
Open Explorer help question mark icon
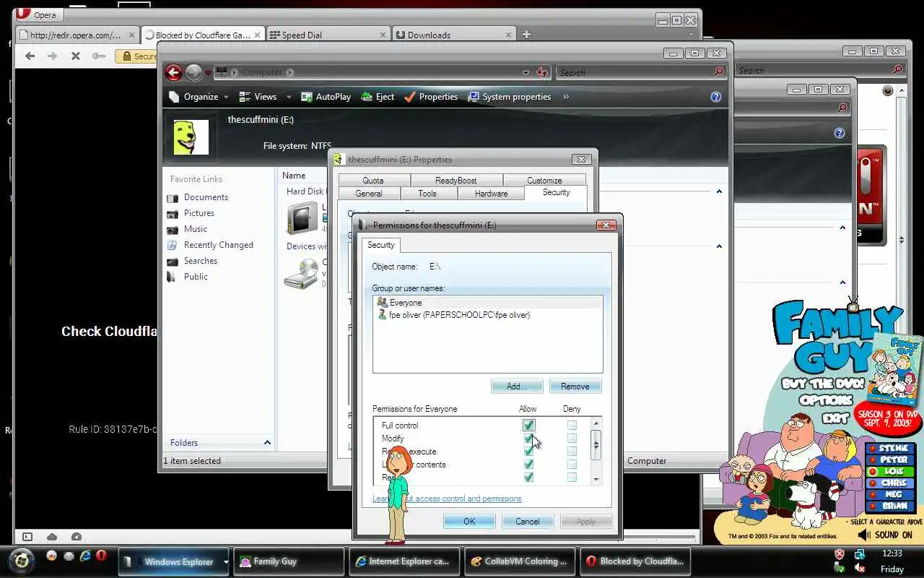point(715,97)
